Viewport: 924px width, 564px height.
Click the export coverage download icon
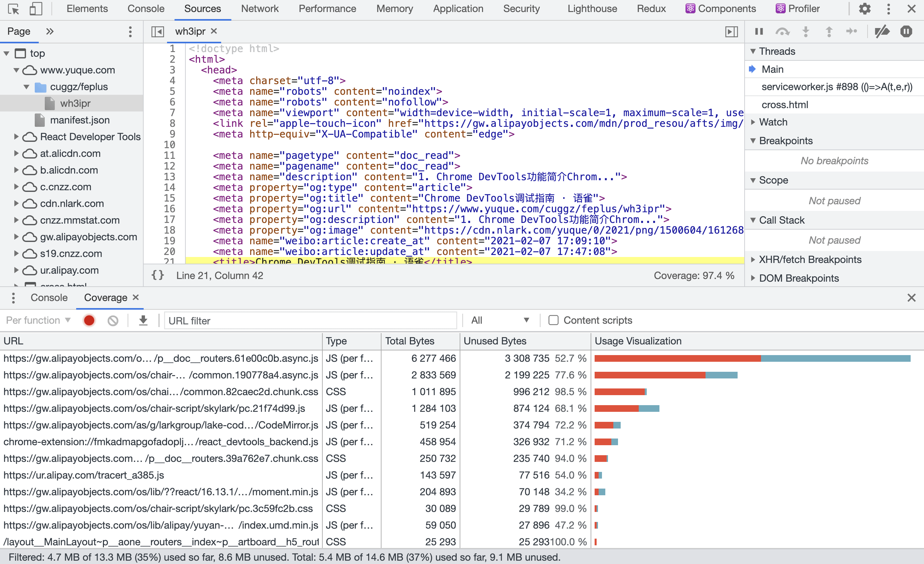pos(143,320)
